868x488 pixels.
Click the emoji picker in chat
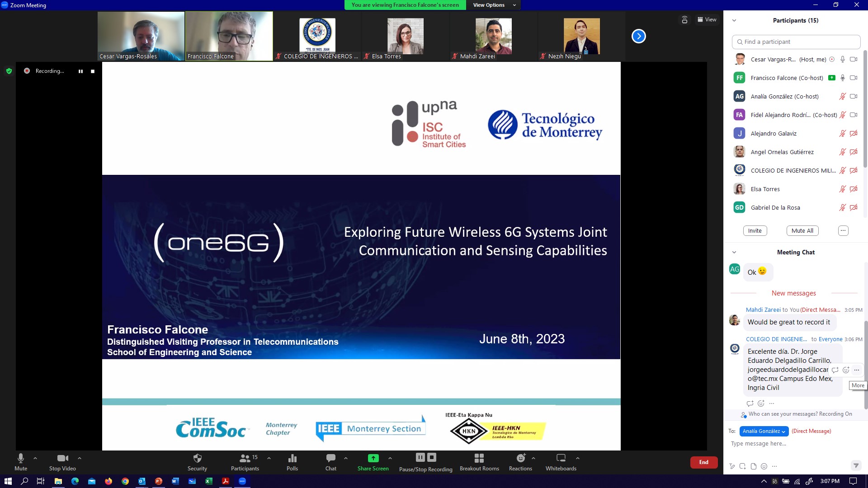[764, 466]
